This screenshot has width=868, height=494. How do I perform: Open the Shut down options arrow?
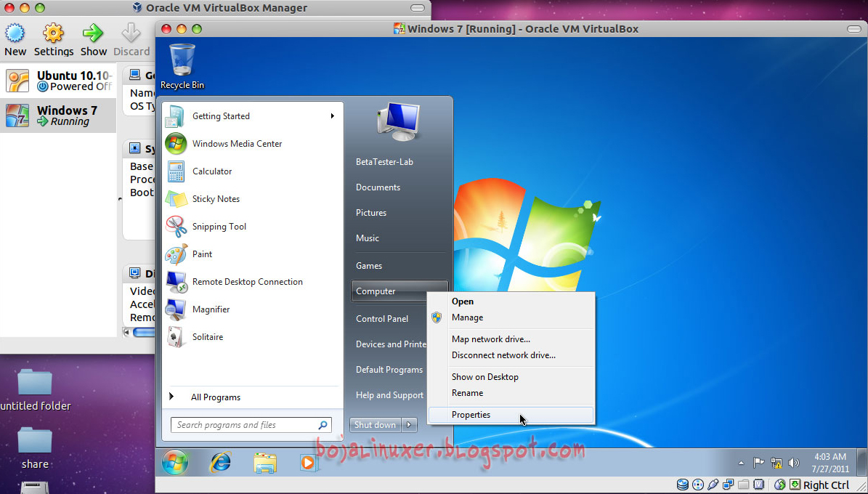coord(409,425)
